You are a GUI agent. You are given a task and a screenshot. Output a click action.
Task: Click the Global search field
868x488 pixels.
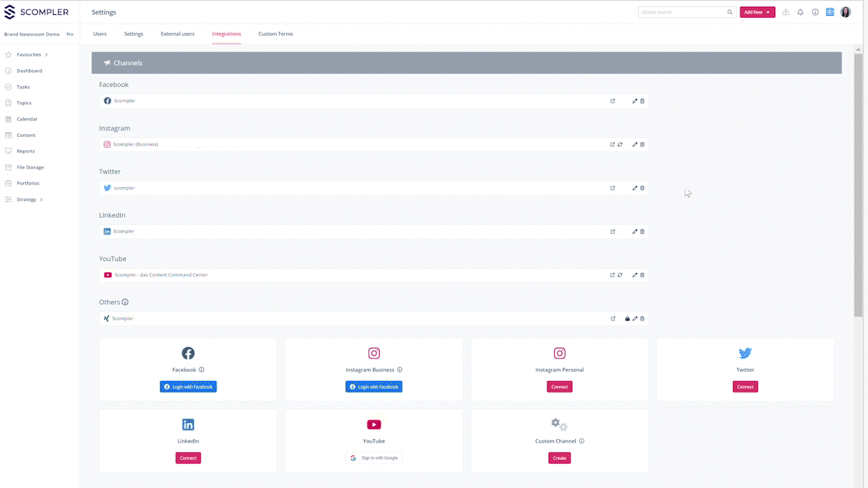tap(682, 12)
